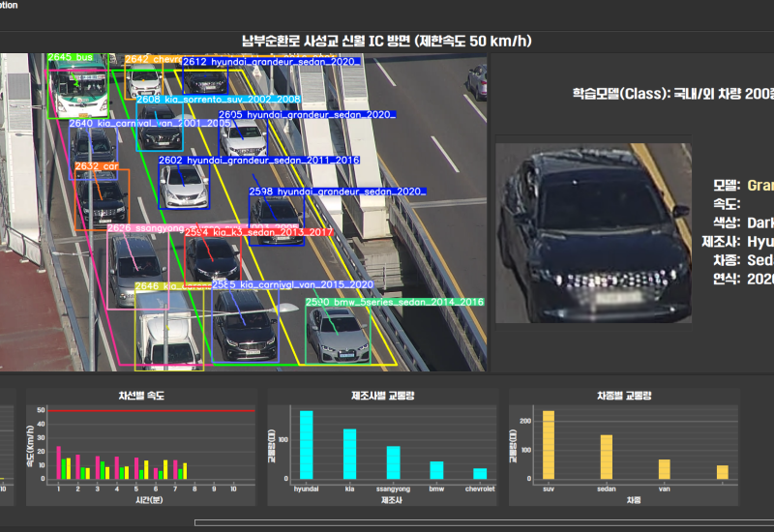Click the ssangyong bar in manufacturer chart
The image size is (774, 532).
tap(394, 462)
